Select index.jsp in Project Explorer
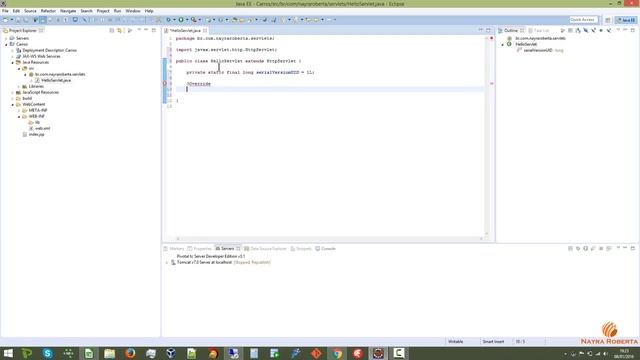The width and height of the screenshot is (640, 360). 36,134
